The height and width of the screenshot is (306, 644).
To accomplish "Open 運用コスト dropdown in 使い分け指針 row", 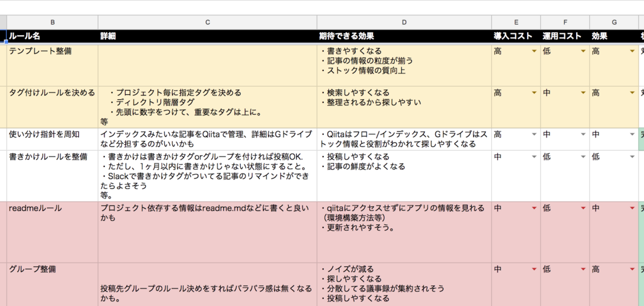I will click(x=583, y=134).
